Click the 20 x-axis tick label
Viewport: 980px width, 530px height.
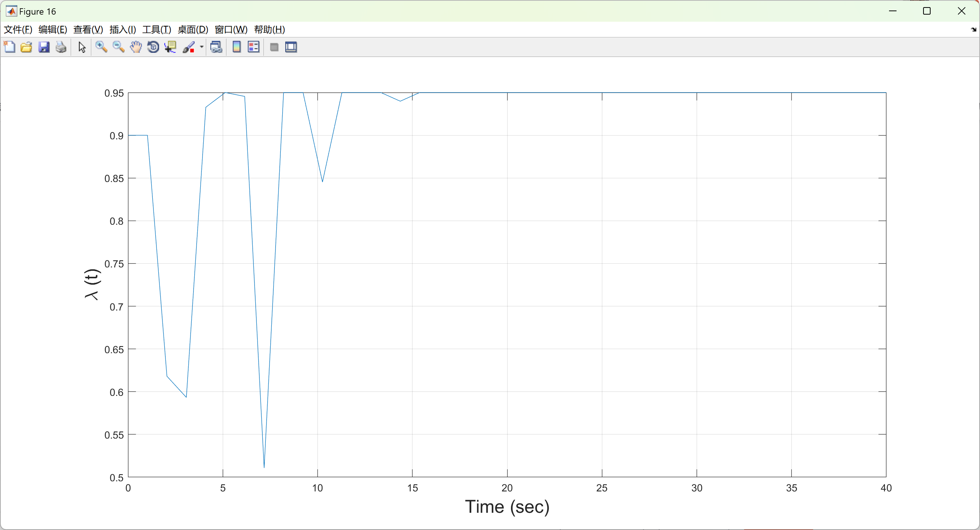coord(507,488)
